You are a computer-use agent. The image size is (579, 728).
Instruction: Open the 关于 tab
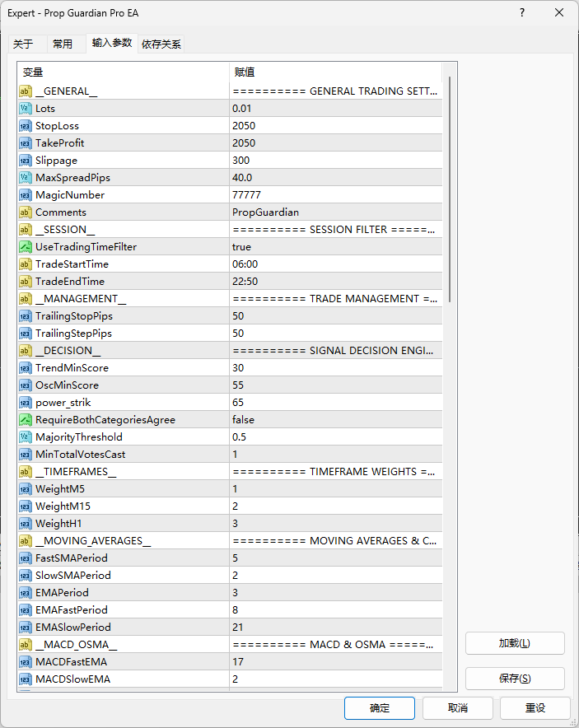tap(23, 44)
